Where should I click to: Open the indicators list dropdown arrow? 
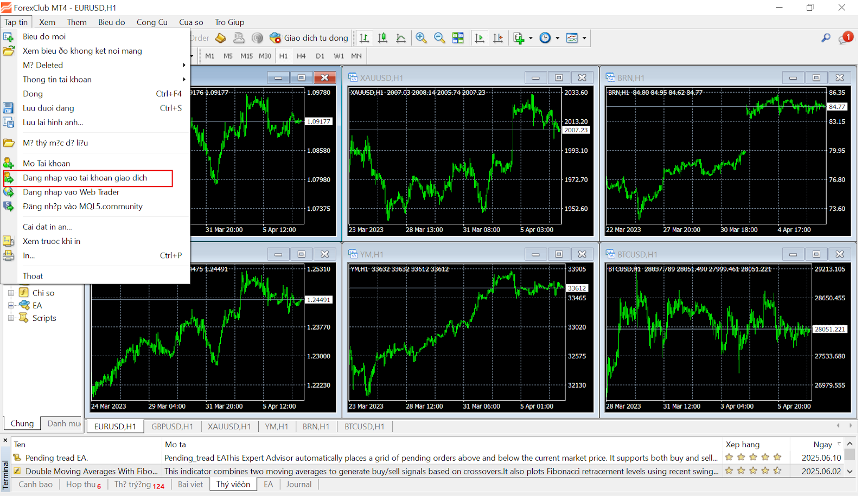(531, 38)
